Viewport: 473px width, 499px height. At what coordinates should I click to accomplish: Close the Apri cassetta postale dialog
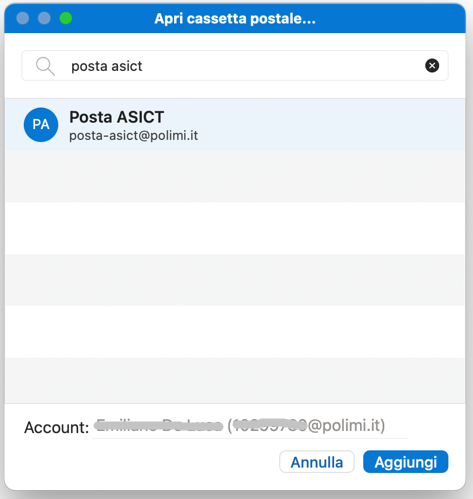tap(23, 18)
